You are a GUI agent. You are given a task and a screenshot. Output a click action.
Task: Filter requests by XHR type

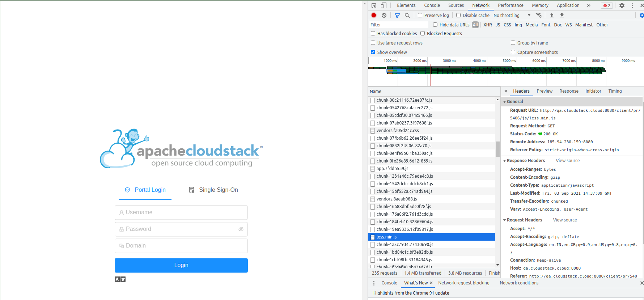(x=487, y=25)
